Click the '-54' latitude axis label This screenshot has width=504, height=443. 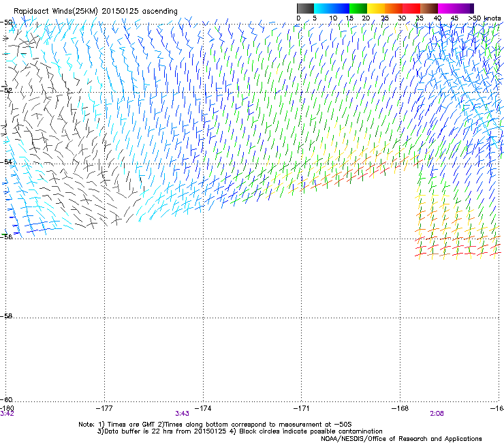tap(6, 162)
